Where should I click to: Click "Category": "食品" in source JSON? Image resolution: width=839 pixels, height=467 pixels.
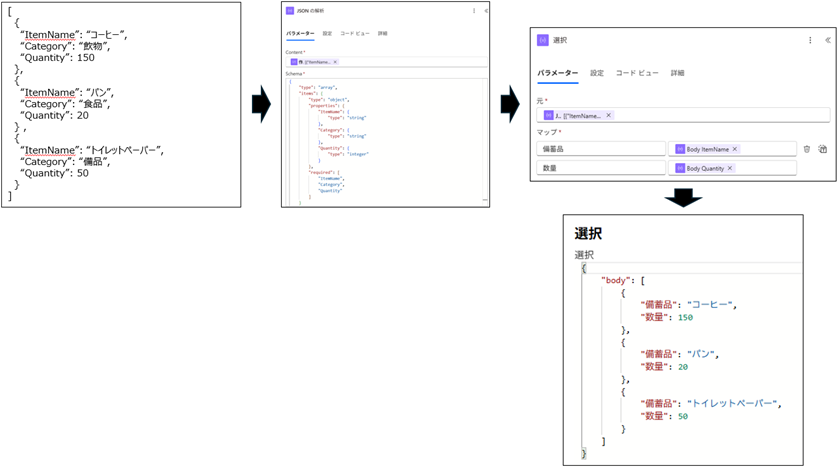(x=65, y=104)
